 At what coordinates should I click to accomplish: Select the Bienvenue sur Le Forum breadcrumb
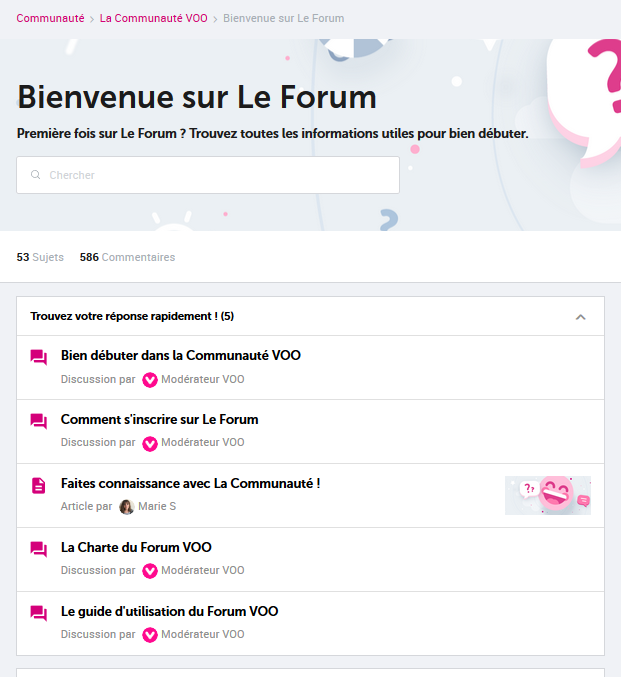coord(283,19)
